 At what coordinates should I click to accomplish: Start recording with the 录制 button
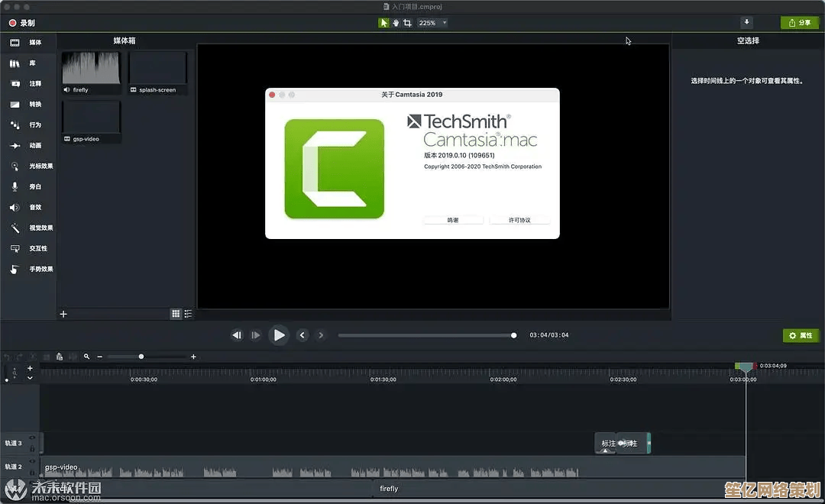point(22,23)
